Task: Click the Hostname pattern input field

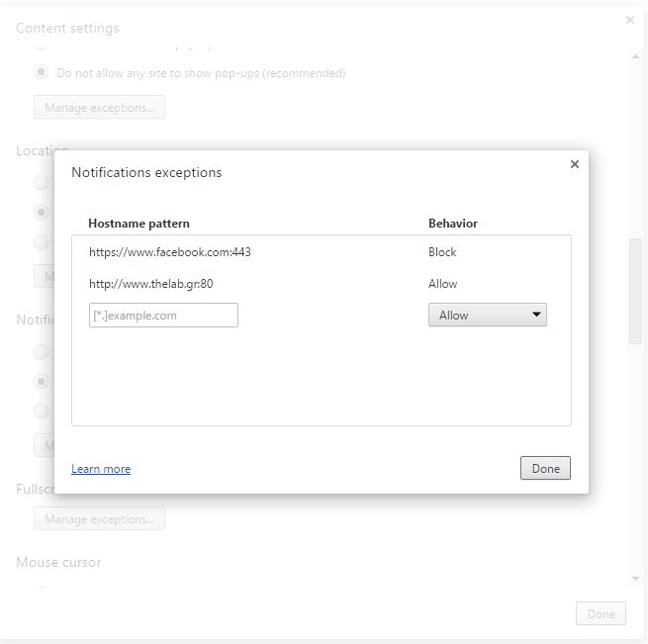Action: point(163,316)
